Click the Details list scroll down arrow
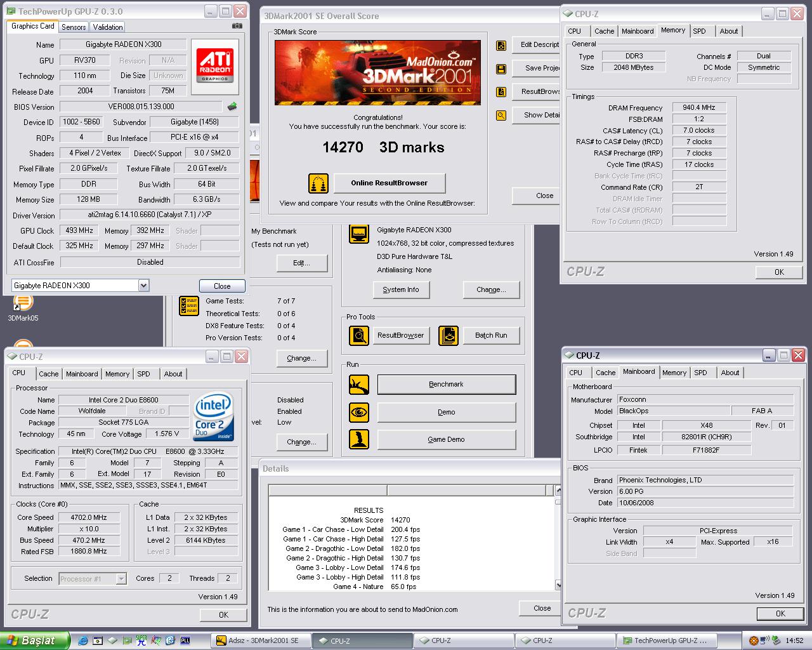The image size is (812, 650). (558, 585)
